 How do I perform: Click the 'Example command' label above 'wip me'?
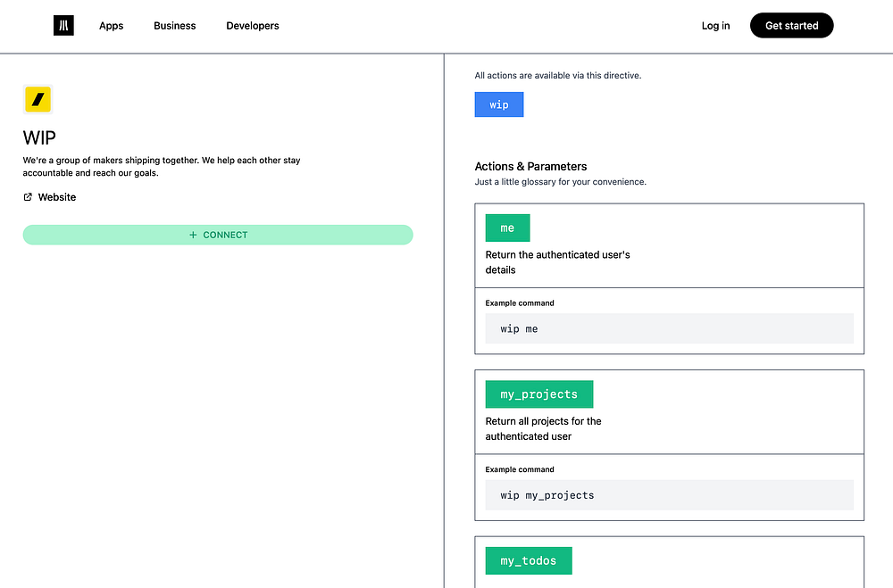pyautogui.click(x=520, y=302)
